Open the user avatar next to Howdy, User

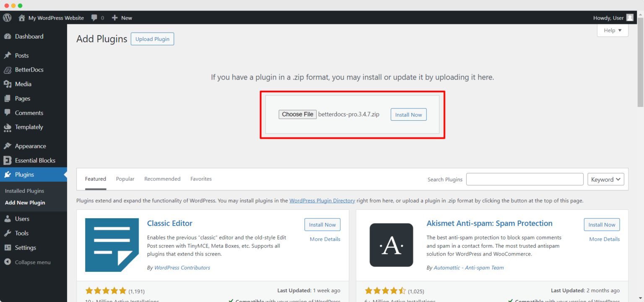point(629,18)
